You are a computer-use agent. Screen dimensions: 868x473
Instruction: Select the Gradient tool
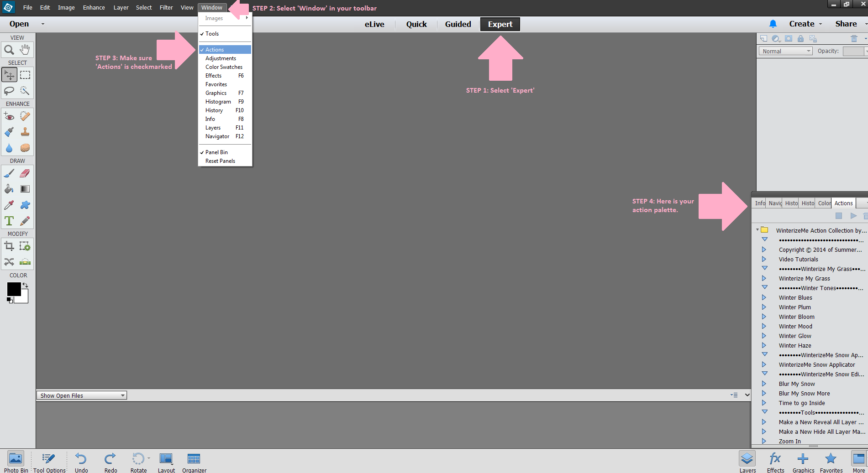point(25,189)
